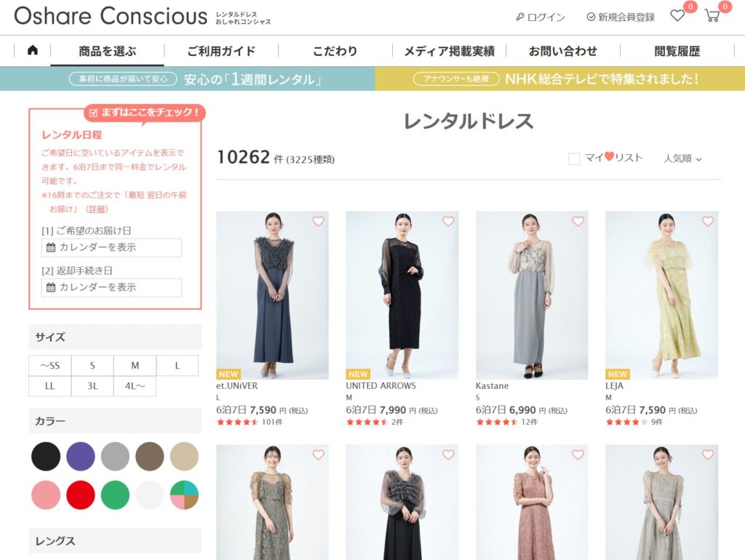Screen dimensions: 745x560
Task: Click the 新規会員登録 link
Action: (621, 17)
